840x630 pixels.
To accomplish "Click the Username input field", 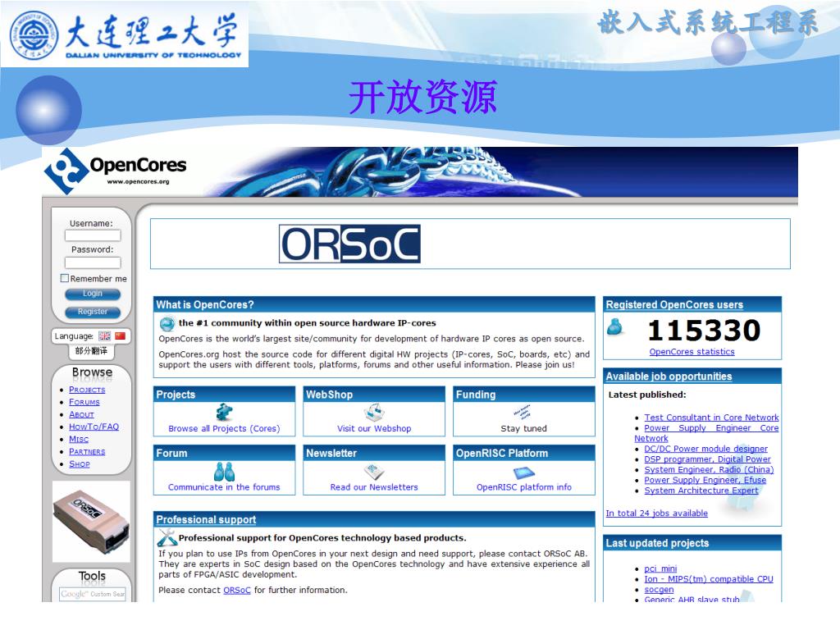I will click(93, 235).
